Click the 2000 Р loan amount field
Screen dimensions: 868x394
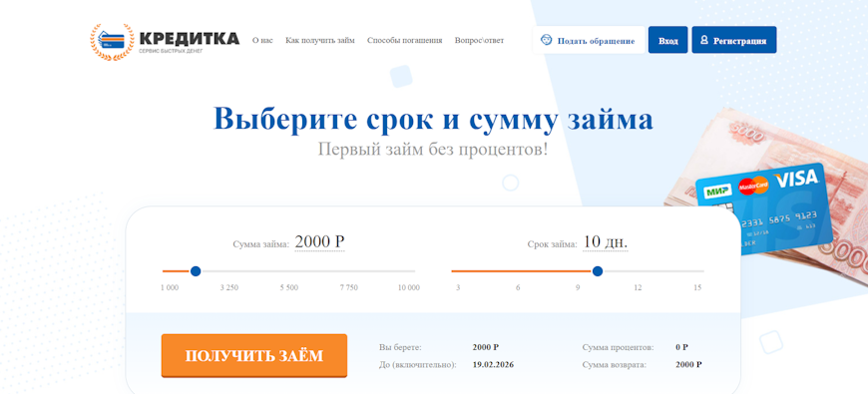pyautogui.click(x=319, y=242)
